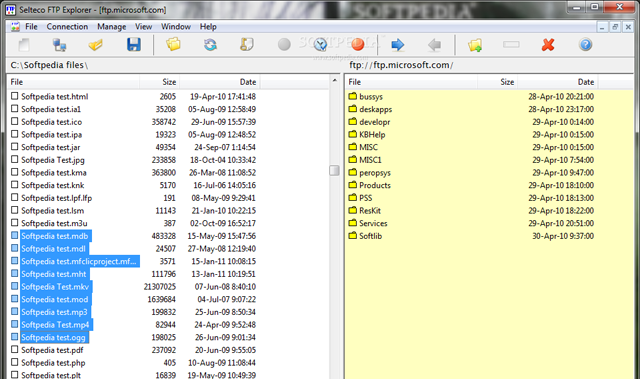Click the local pane scrollbar thumb

[334, 170]
